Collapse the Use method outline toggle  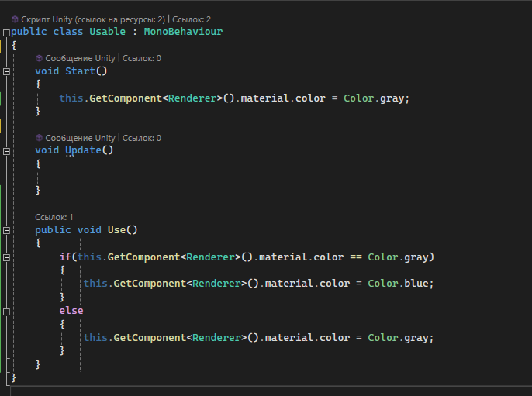(6, 231)
